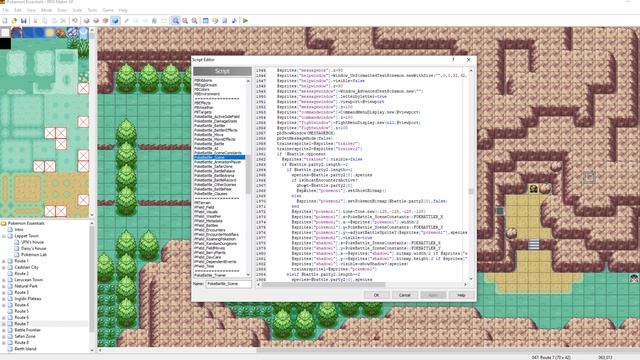Select Daisy's house map in tree

point(33,248)
